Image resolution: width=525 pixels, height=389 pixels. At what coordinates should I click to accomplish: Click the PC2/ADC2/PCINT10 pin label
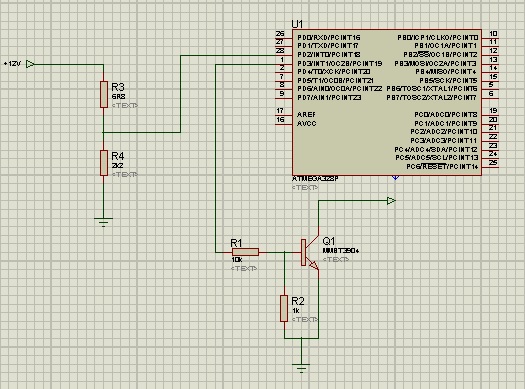point(444,132)
